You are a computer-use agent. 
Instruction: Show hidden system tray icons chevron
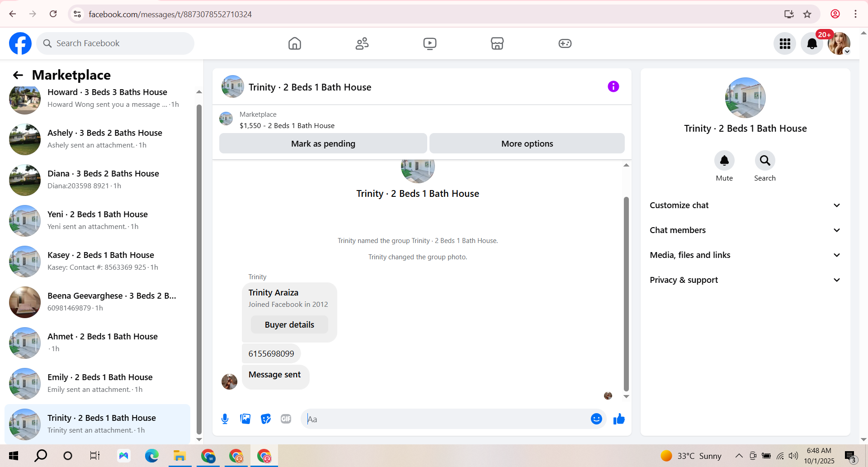[x=739, y=456]
